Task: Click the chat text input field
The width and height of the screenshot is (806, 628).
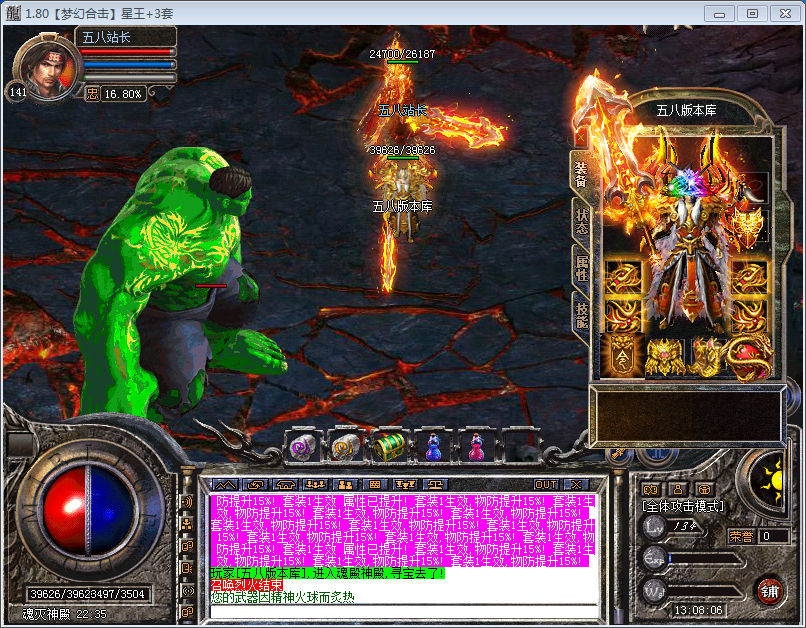Action: (x=405, y=612)
